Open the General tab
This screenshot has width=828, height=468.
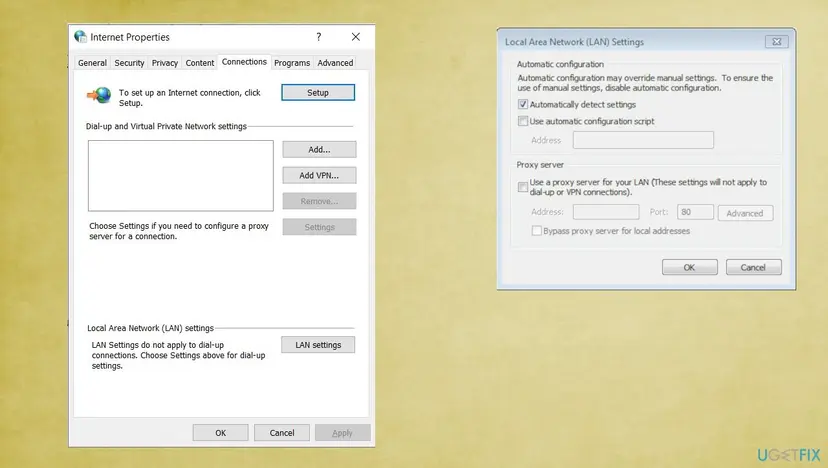[x=92, y=63]
